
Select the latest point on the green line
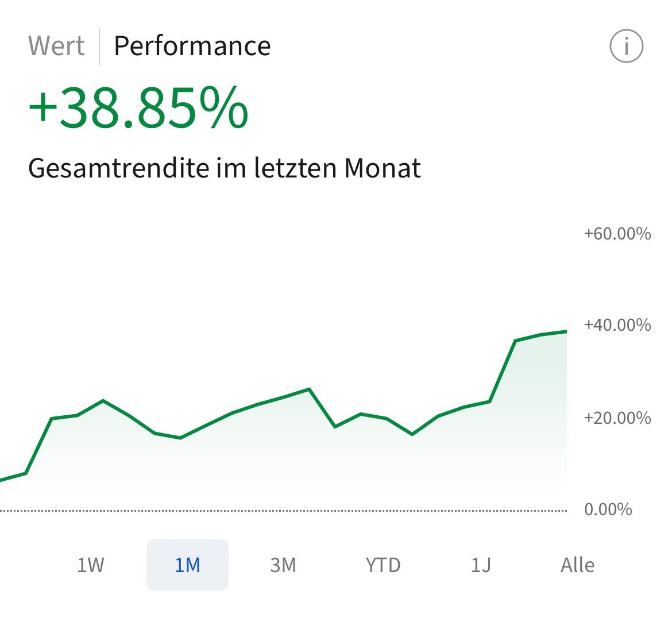[x=566, y=331]
